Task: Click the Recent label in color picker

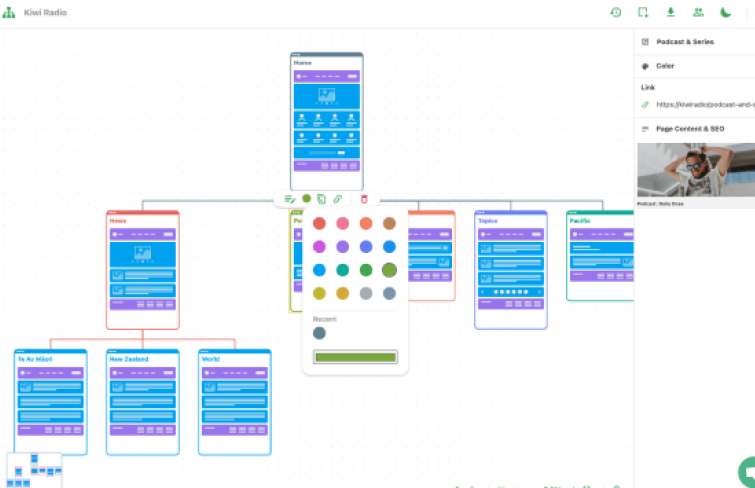Action: (325, 319)
